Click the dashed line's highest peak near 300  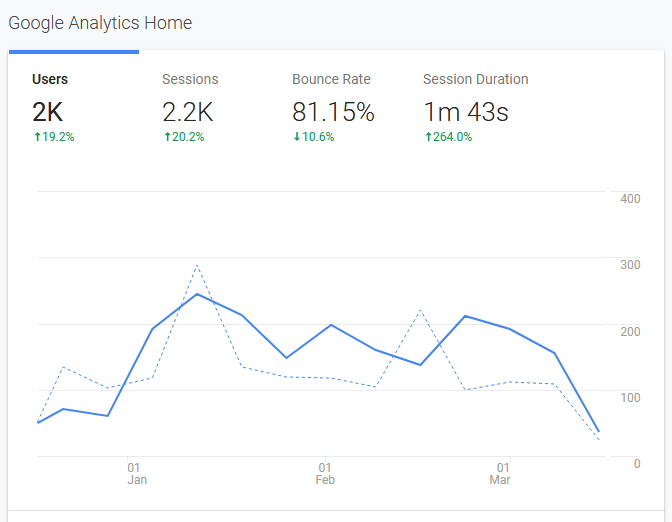pos(197,266)
